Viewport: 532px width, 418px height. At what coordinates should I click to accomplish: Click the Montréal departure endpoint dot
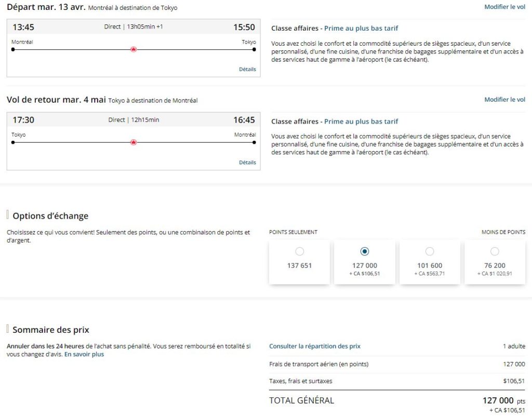pyautogui.click(x=12, y=50)
